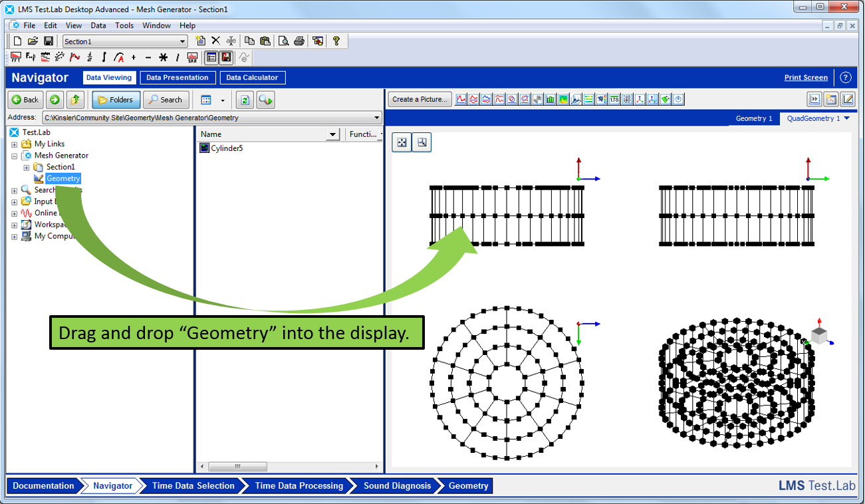The width and height of the screenshot is (865, 504).
Task: Switch to the Geometry 1 display tab
Action: tap(754, 118)
